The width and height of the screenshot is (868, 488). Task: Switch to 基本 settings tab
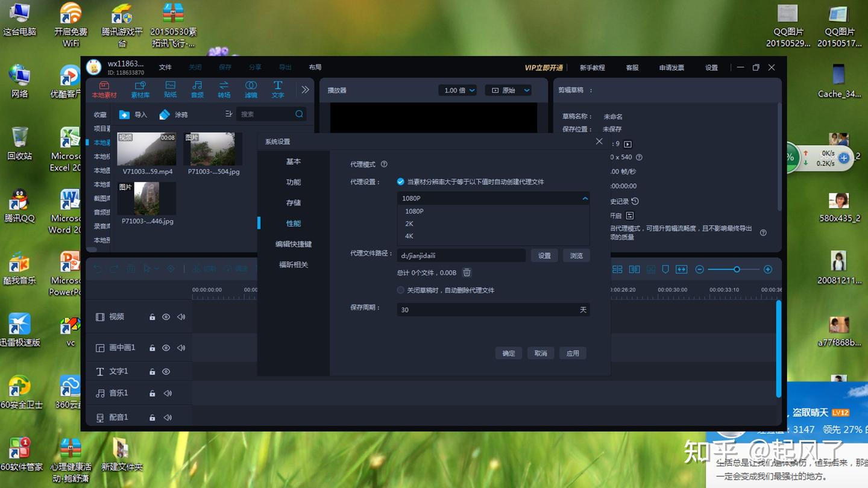294,161
